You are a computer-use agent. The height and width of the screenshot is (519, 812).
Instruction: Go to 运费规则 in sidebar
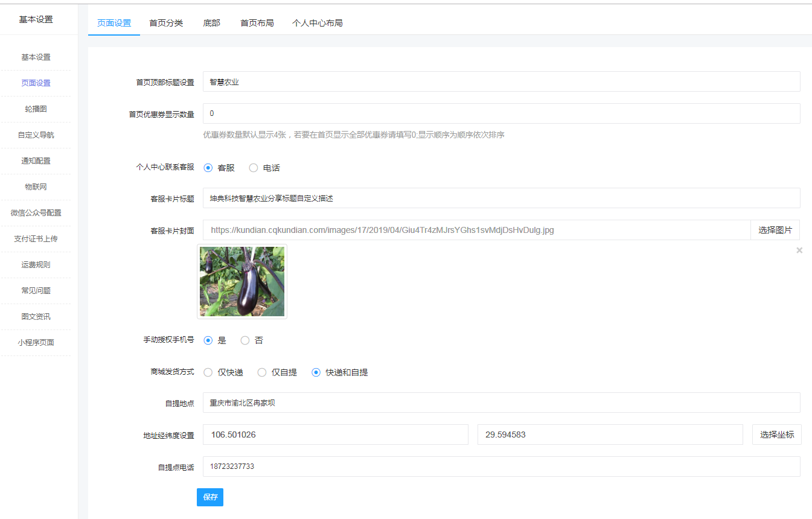coord(36,265)
